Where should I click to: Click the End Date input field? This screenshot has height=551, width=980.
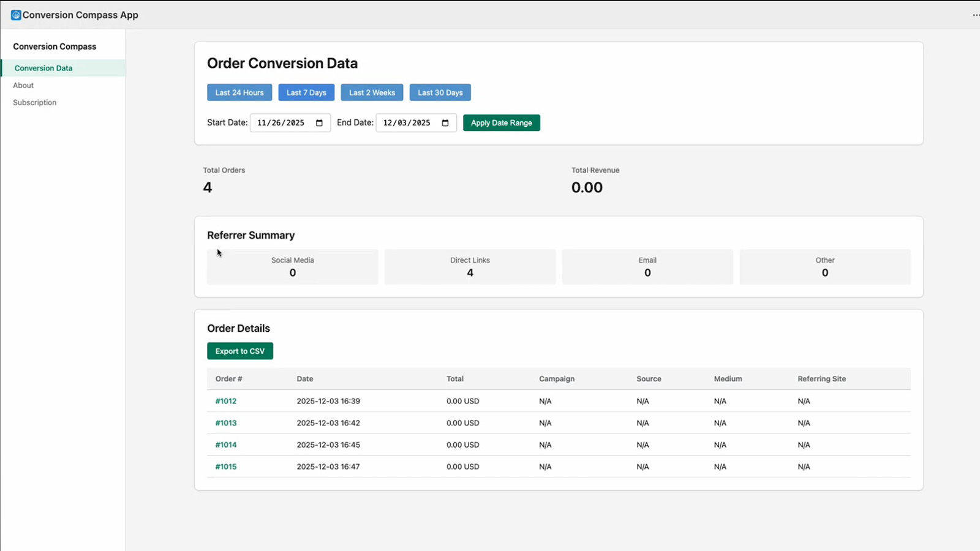[x=407, y=123]
